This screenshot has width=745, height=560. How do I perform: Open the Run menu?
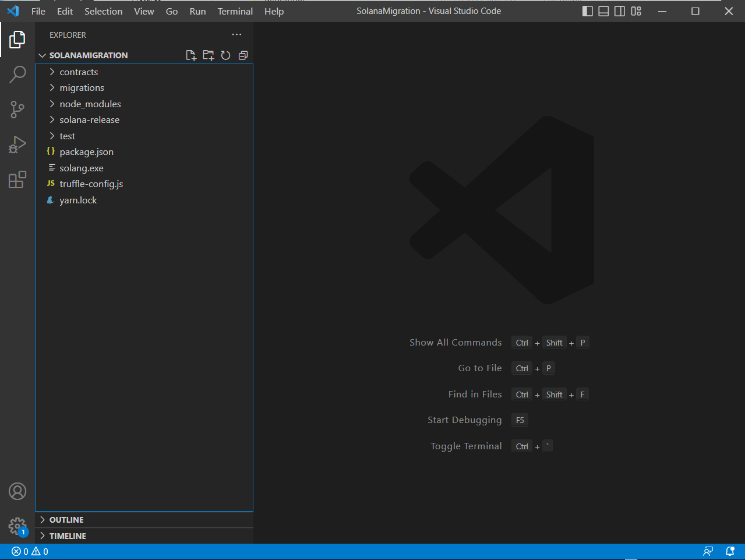click(198, 11)
